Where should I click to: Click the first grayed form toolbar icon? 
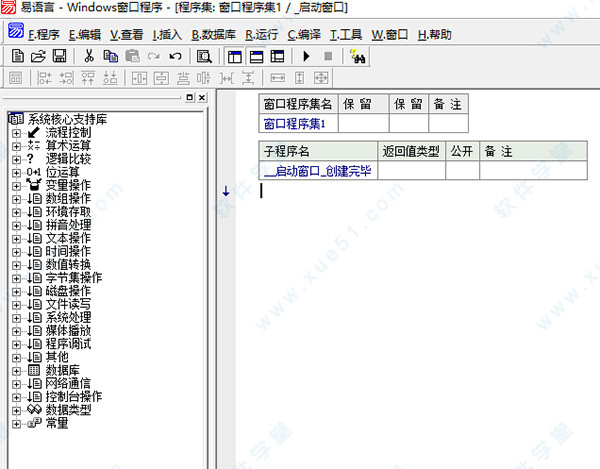(x=15, y=78)
